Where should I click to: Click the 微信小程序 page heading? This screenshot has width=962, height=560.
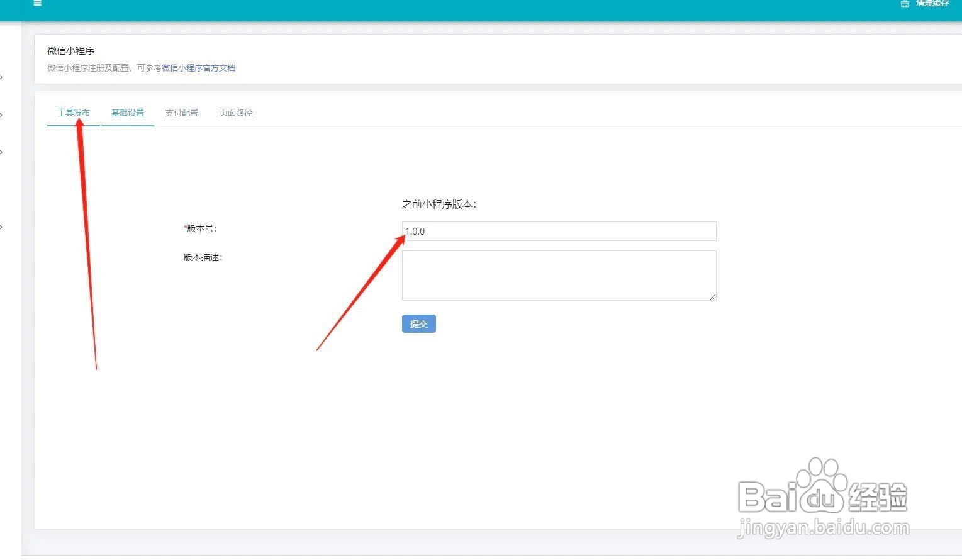click(x=71, y=50)
